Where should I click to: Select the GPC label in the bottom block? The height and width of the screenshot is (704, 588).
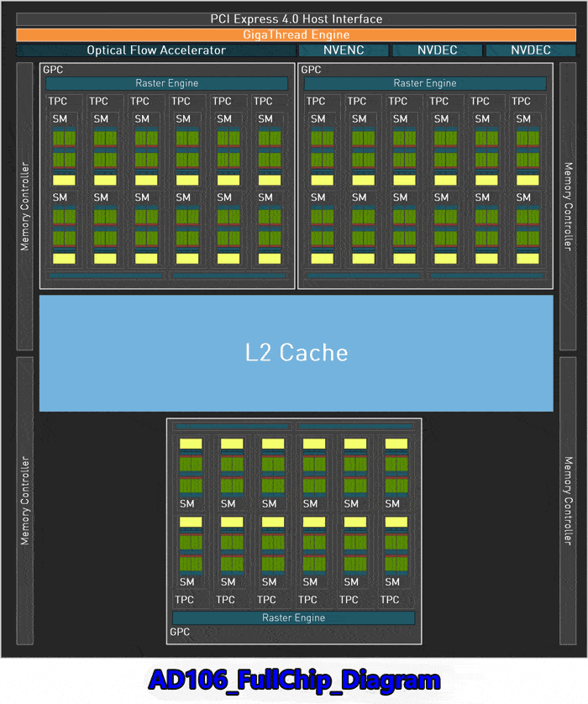tap(181, 632)
